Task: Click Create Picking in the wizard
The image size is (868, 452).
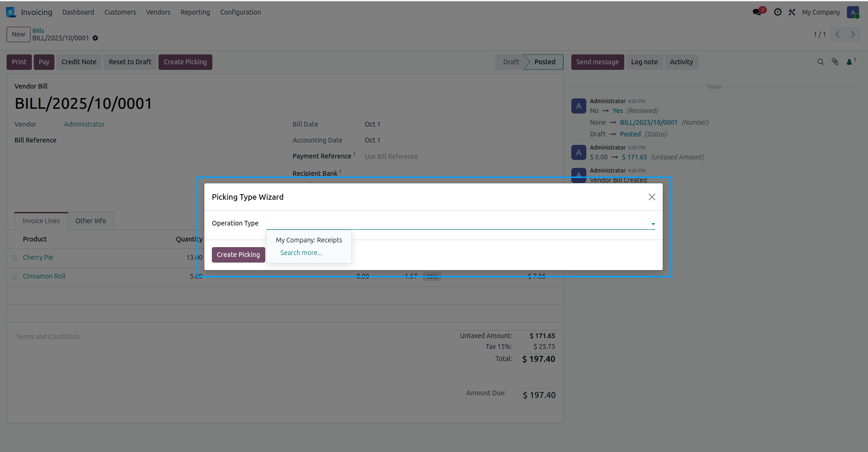Action: click(238, 255)
